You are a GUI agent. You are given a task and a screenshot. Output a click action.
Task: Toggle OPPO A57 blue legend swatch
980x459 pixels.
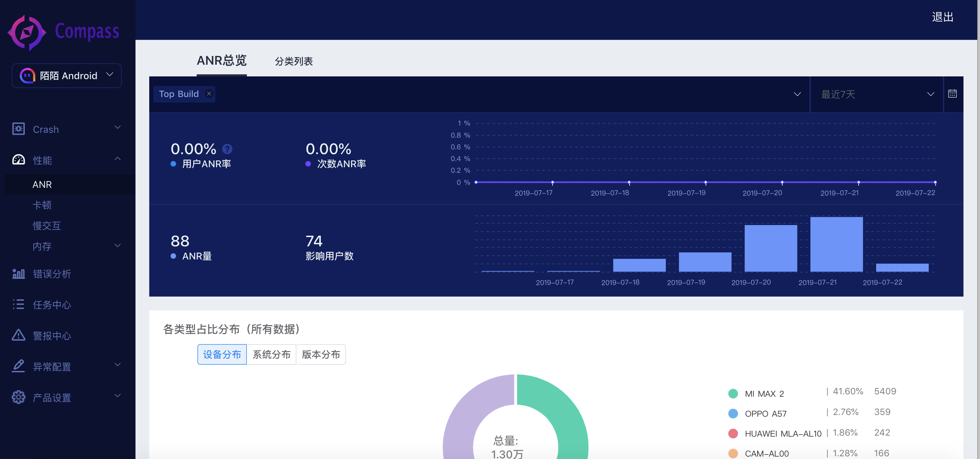tap(733, 414)
